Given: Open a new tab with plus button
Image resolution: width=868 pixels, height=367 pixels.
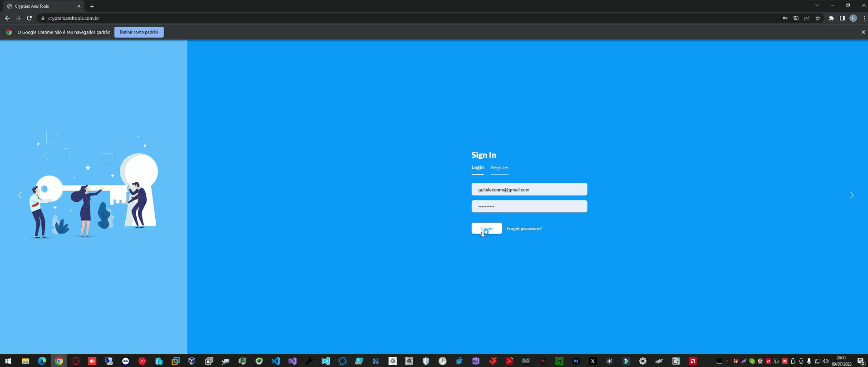Looking at the screenshot, I should point(92,6).
